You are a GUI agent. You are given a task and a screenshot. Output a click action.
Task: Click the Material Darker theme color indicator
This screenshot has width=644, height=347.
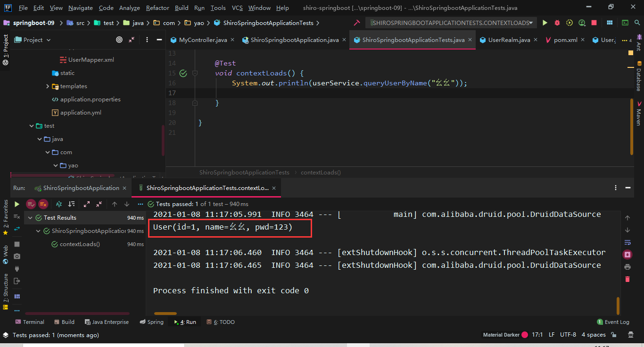point(524,335)
